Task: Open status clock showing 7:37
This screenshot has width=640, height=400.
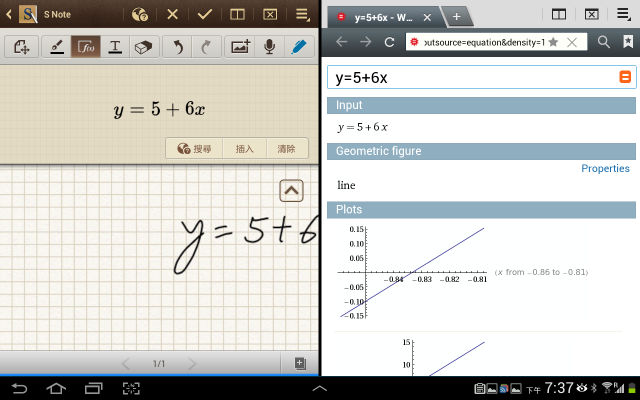Action: click(559, 388)
